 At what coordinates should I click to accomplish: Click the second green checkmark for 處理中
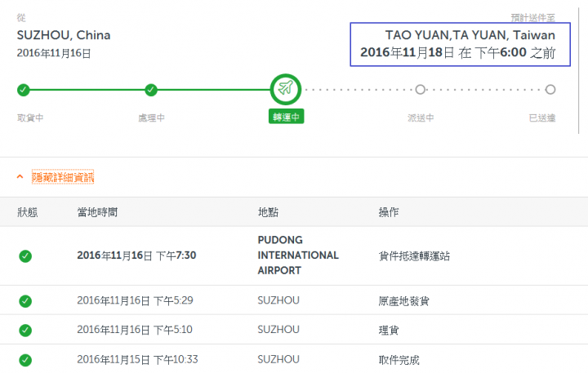151,90
